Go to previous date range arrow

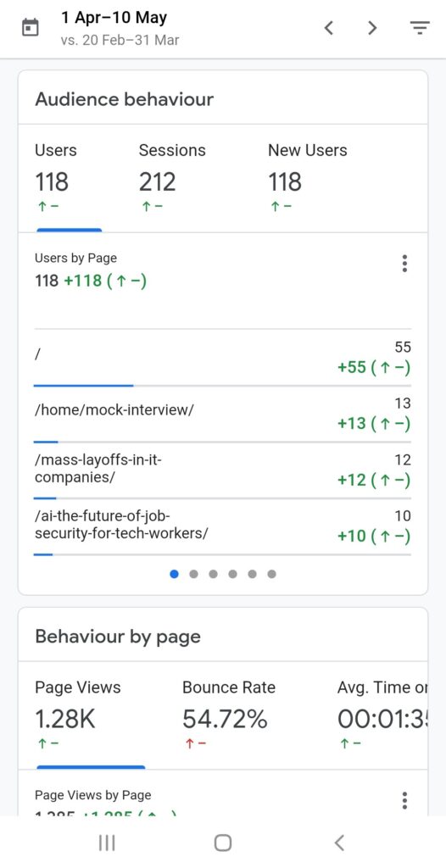tap(328, 27)
